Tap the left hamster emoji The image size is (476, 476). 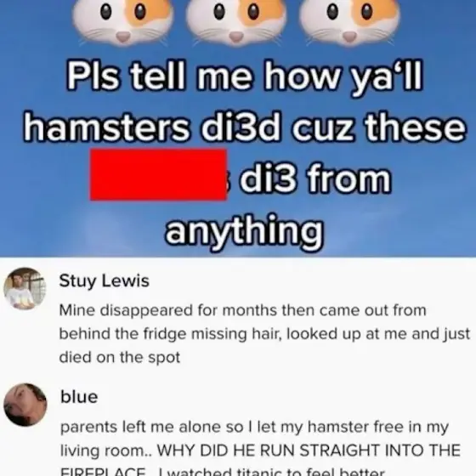coord(123,21)
